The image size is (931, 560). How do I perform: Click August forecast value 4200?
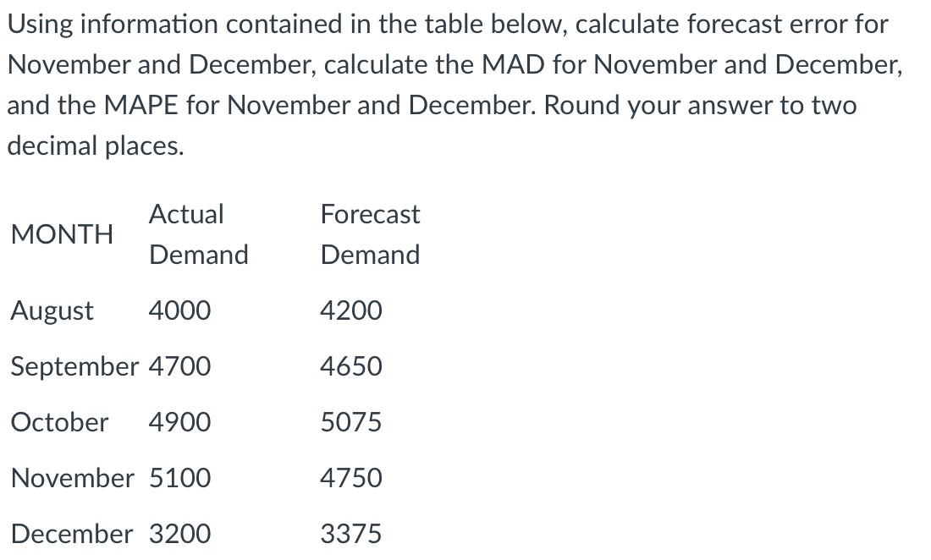pyautogui.click(x=351, y=310)
